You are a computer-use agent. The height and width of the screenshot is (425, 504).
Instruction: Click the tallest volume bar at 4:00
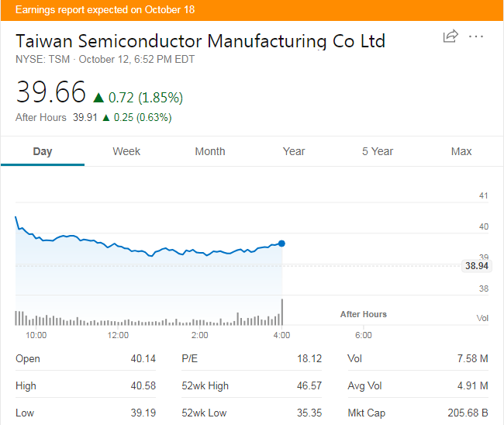[282, 313]
